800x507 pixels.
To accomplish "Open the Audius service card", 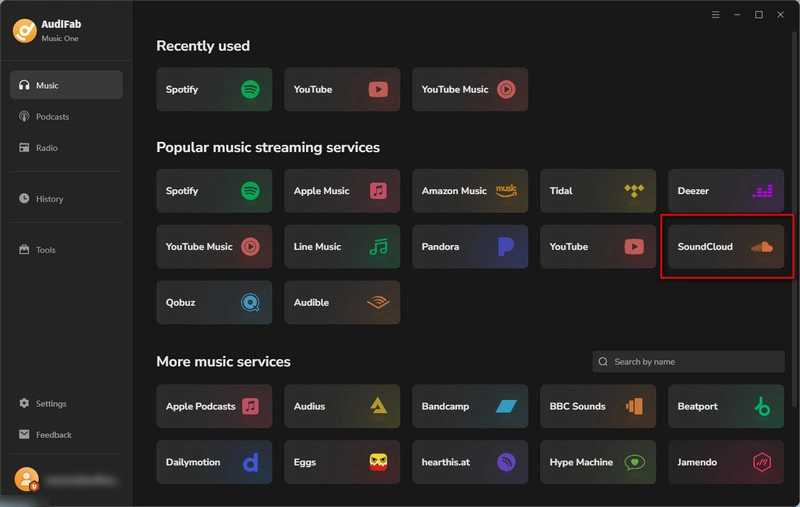I will coord(342,407).
